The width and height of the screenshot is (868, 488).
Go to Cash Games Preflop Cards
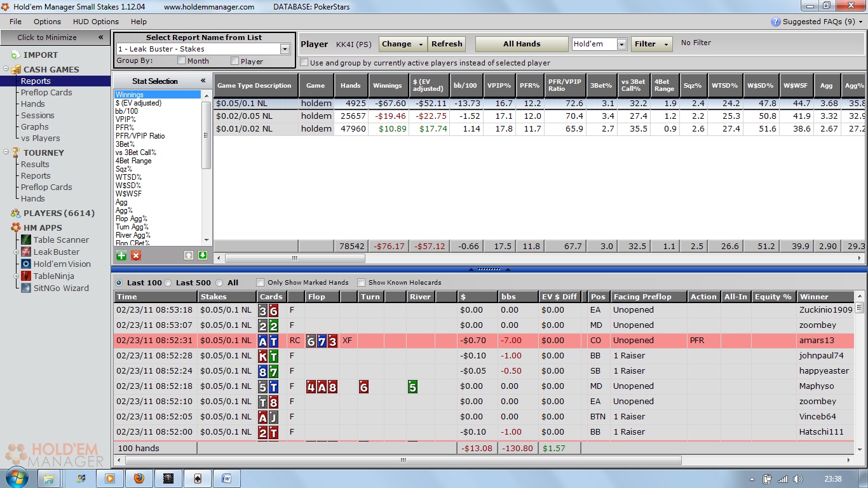[x=46, y=92]
